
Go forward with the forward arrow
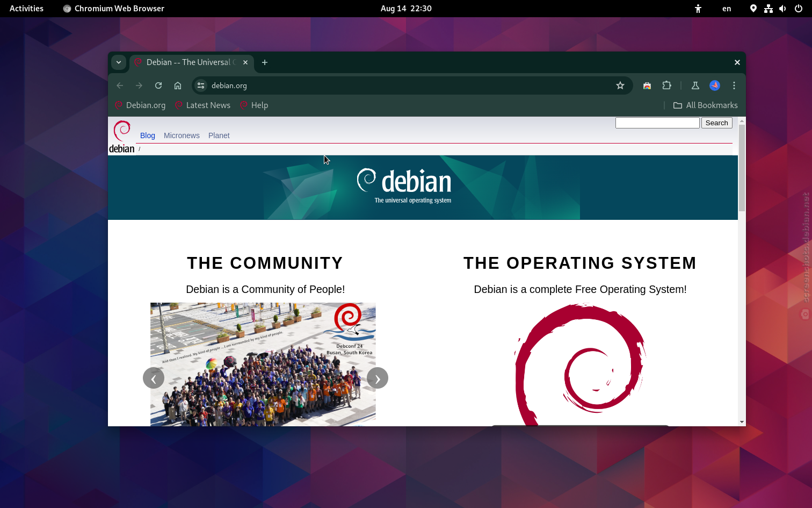pyautogui.click(x=139, y=85)
